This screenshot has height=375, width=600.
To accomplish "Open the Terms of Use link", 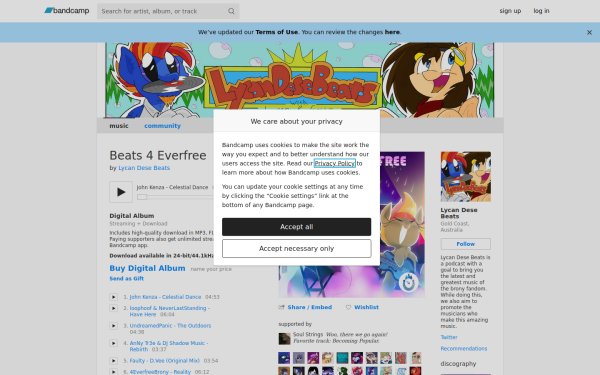I will 276,32.
